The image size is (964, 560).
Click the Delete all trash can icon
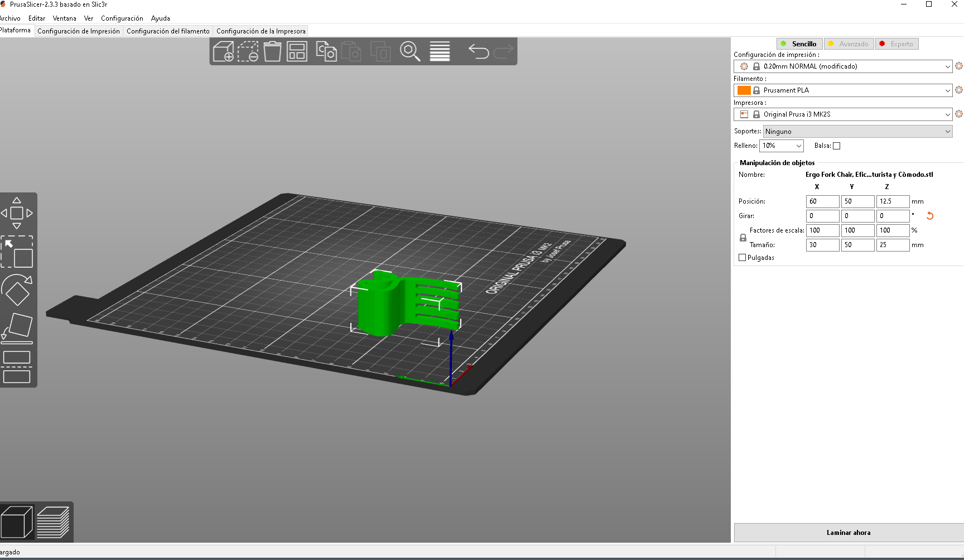[x=272, y=51]
